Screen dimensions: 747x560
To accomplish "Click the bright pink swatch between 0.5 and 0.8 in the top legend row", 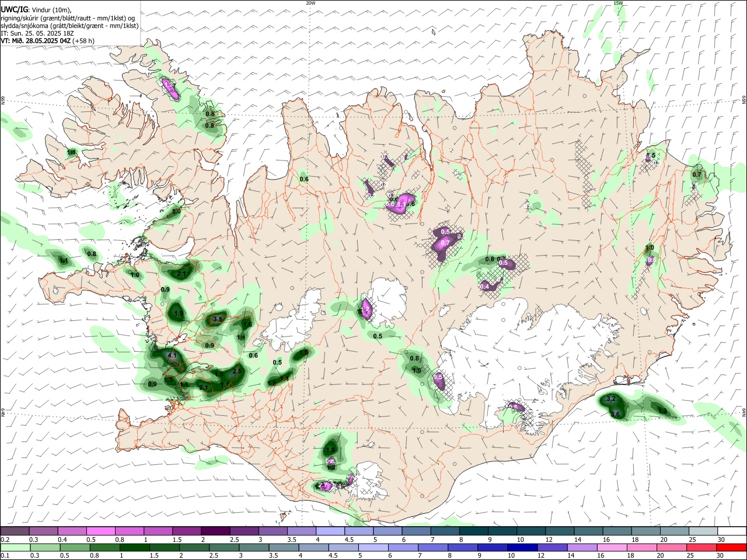I will click(100, 531).
